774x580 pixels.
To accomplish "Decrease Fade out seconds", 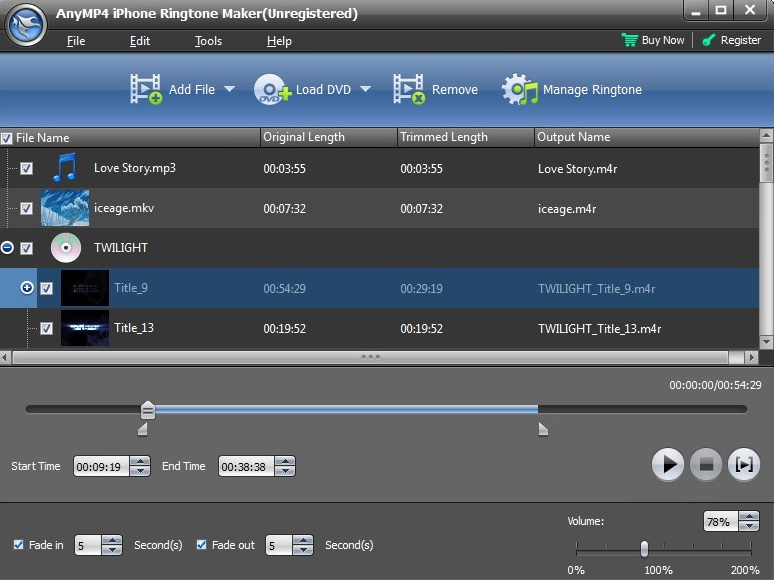I will [x=303, y=550].
